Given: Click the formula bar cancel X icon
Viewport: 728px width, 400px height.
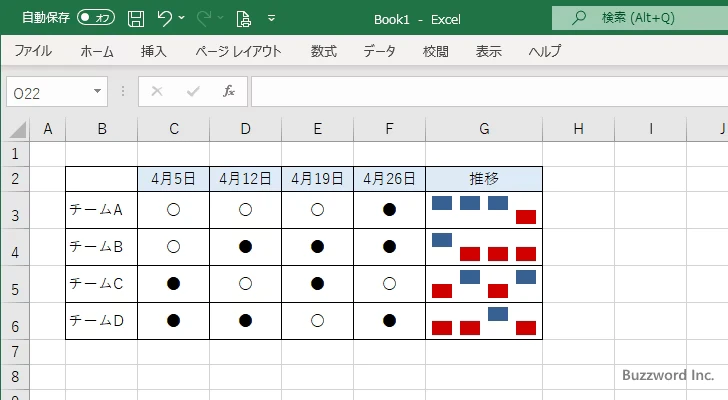Looking at the screenshot, I should coord(156,91).
